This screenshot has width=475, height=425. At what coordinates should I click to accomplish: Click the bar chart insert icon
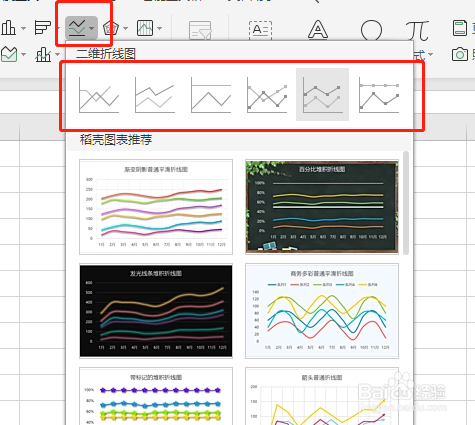43,28
